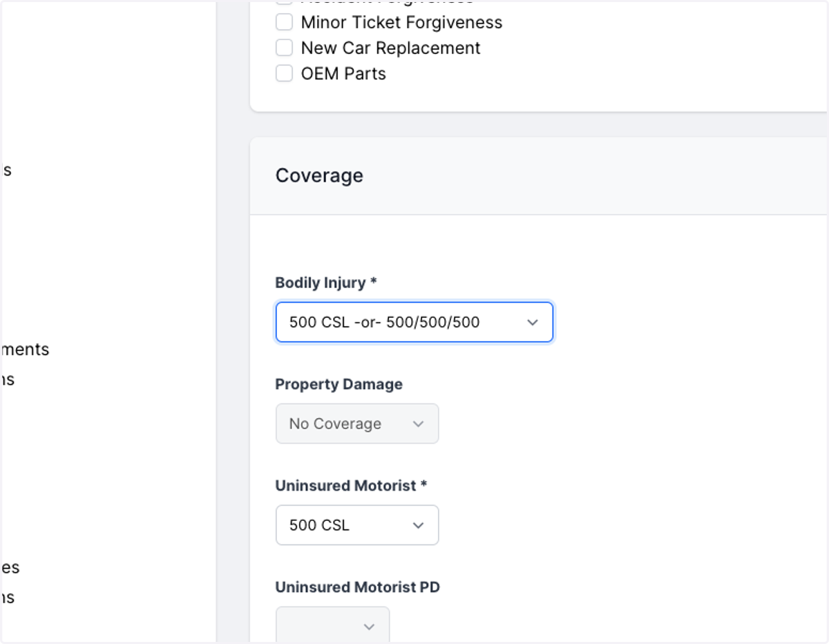Click the Property Damage field label
Screen dimensions: 829x644
pyautogui.click(x=339, y=384)
